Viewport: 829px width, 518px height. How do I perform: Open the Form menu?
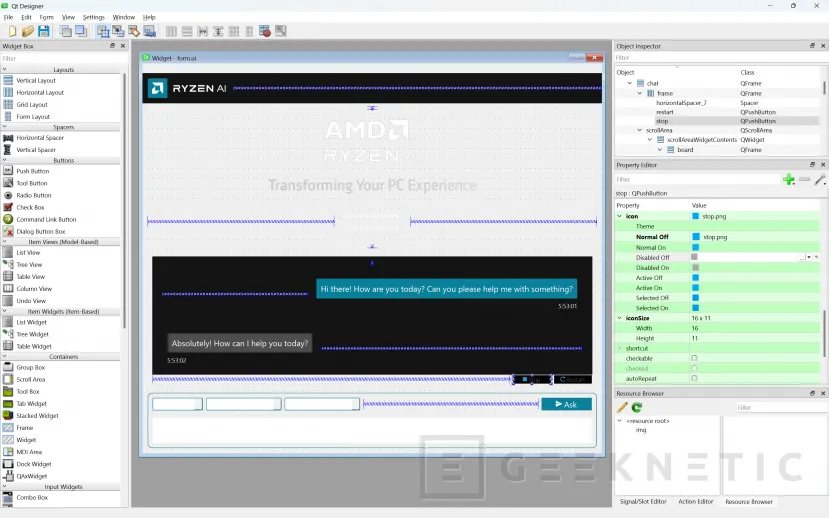pos(47,17)
